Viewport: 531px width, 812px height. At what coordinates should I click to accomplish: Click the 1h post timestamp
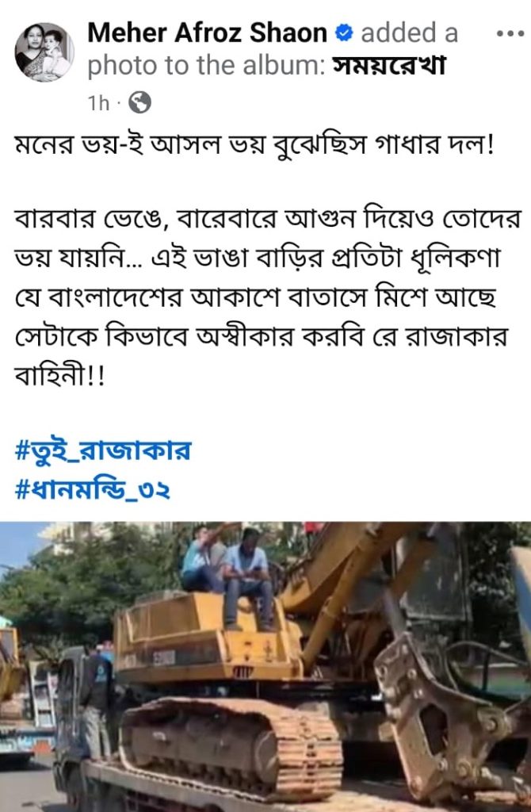(x=98, y=103)
